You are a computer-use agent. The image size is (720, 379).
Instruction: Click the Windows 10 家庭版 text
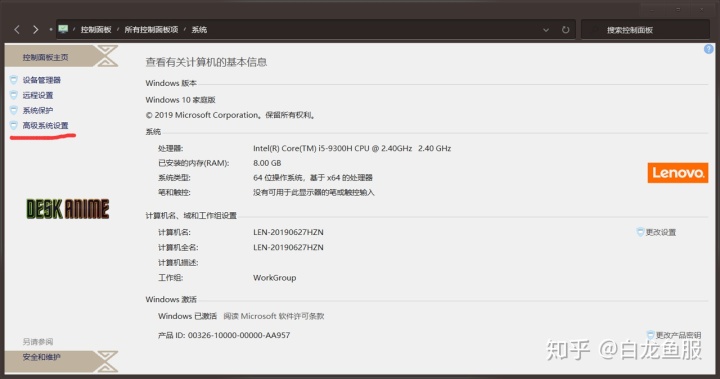[180, 100]
